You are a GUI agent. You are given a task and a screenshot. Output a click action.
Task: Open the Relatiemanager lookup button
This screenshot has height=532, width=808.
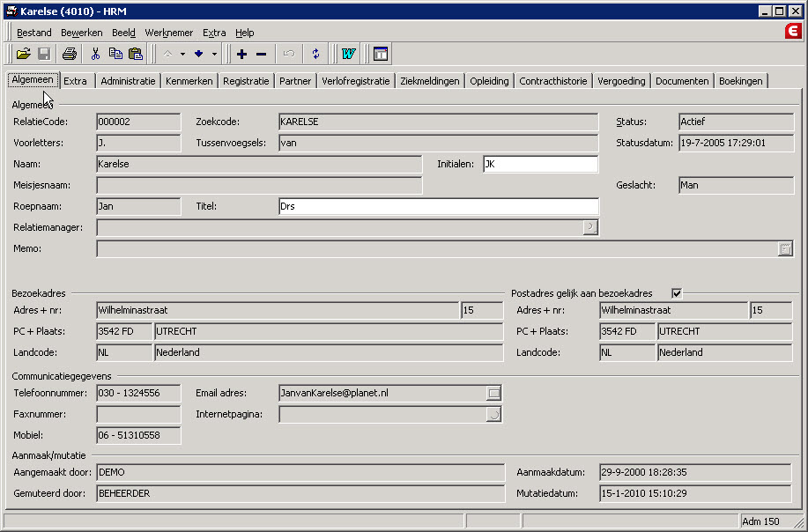(x=590, y=227)
